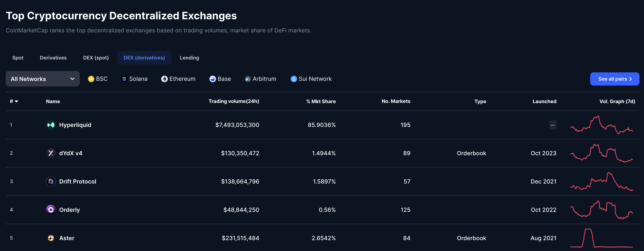The image size is (644, 251).
Task: Sort by Trading volume(24h) column
Action: [233, 101]
